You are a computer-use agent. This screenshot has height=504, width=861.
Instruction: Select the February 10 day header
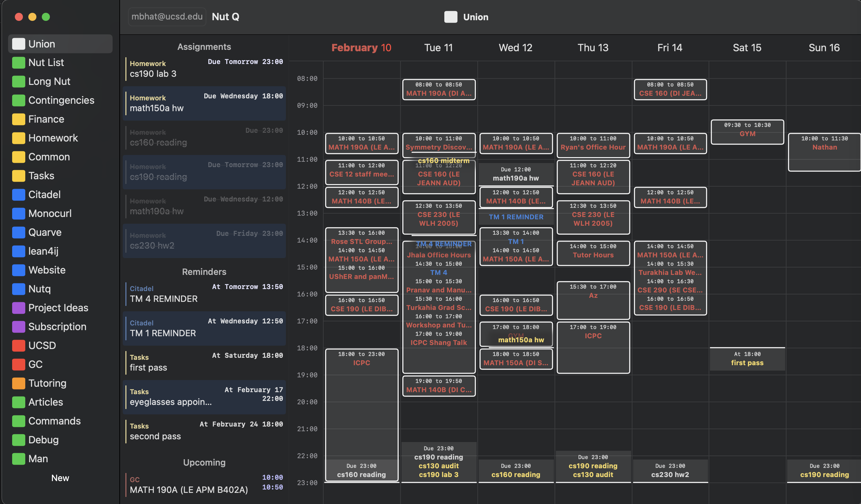point(361,48)
